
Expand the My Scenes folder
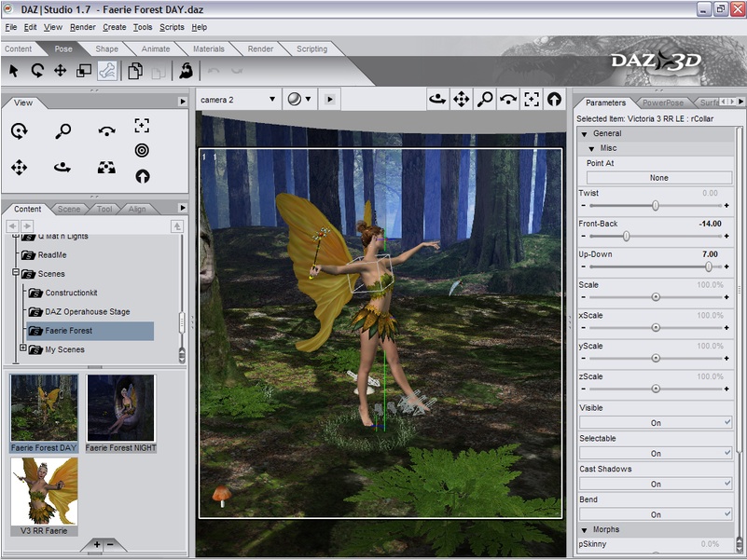pyautogui.click(x=23, y=348)
